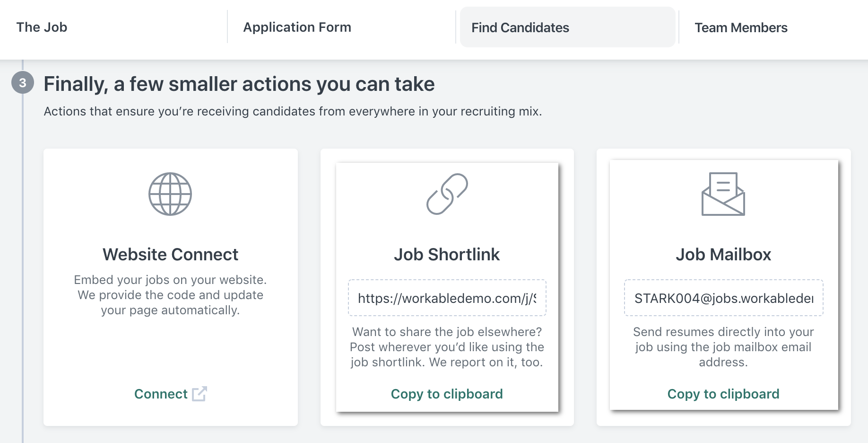Copy the job mailbox address to clipboard
868x443 pixels.
coord(723,393)
